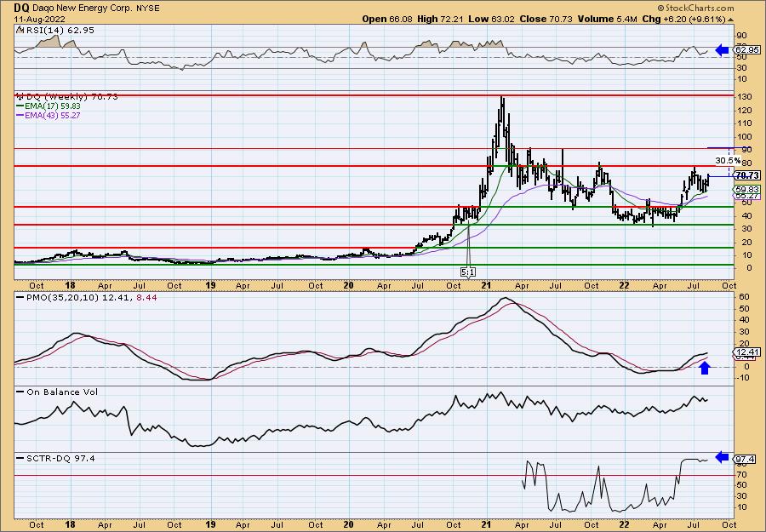Click the SCTR-DQ 97.4 legend

coord(55,458)
